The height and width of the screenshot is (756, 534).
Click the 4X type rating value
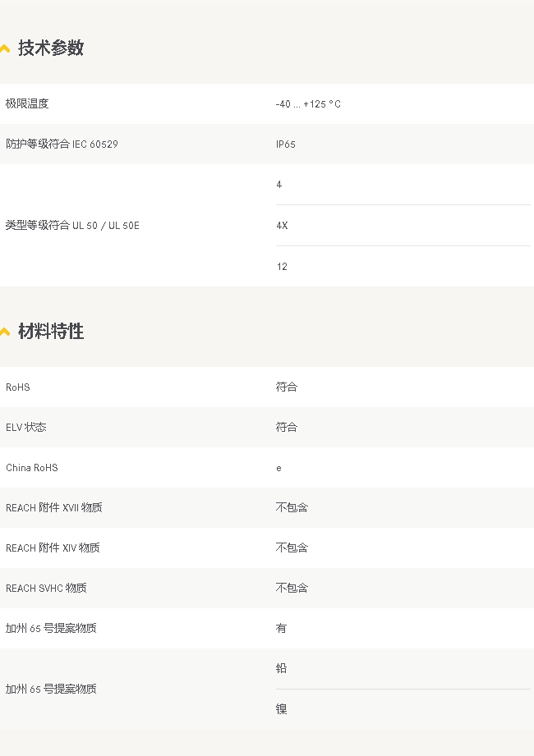(282, 226)
